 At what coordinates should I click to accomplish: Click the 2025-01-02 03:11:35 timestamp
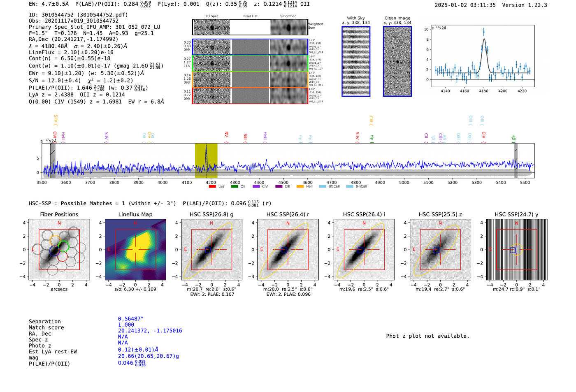[465, 5]
